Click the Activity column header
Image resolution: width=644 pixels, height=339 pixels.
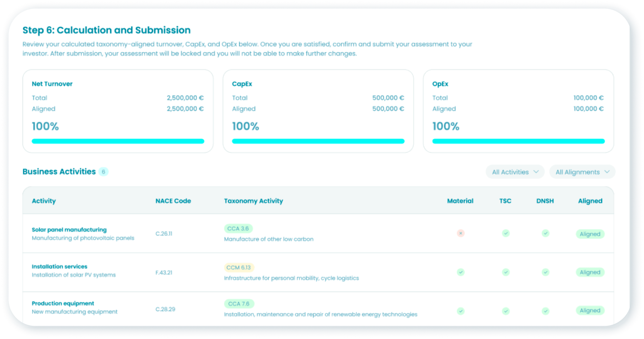(x=44, y=201)
